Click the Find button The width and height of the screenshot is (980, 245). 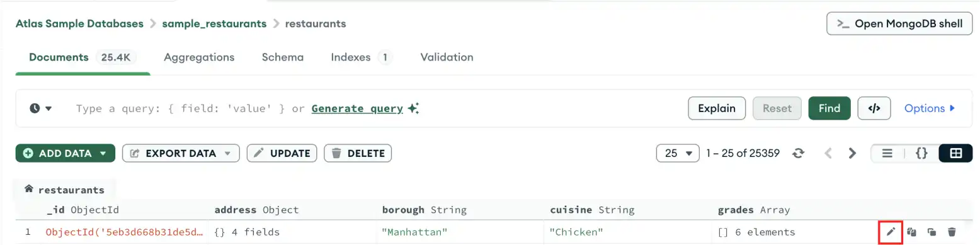[x=829, y=108]
